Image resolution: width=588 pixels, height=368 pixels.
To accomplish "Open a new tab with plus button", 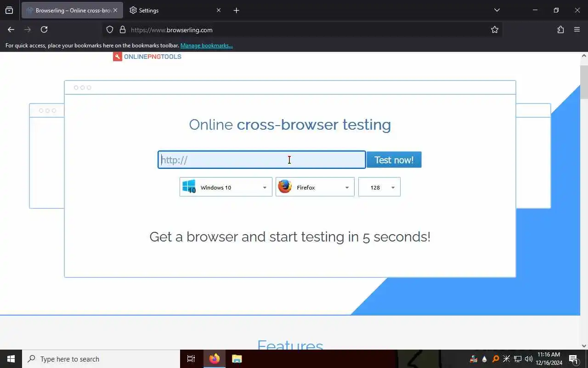I will pyautogui.click(x=236, y=10).
